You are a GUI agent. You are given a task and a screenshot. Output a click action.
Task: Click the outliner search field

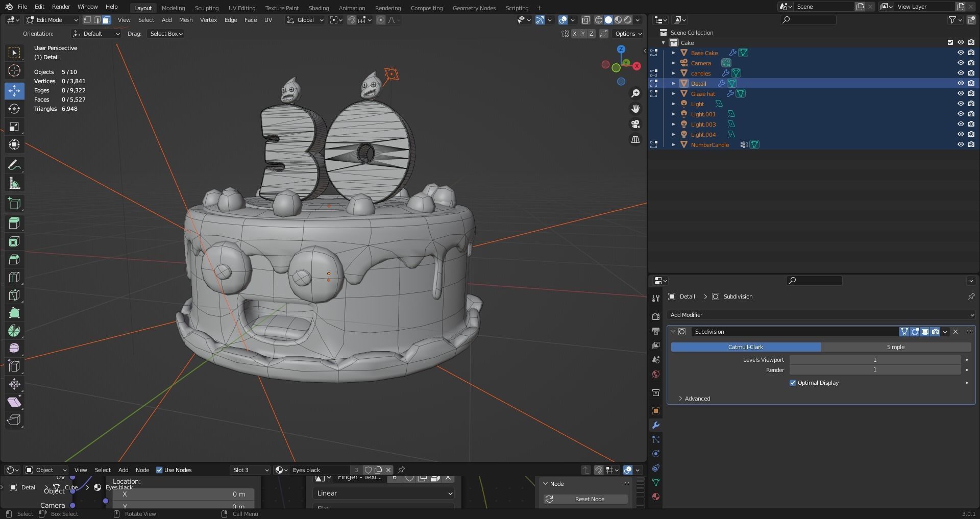[808, 20]
